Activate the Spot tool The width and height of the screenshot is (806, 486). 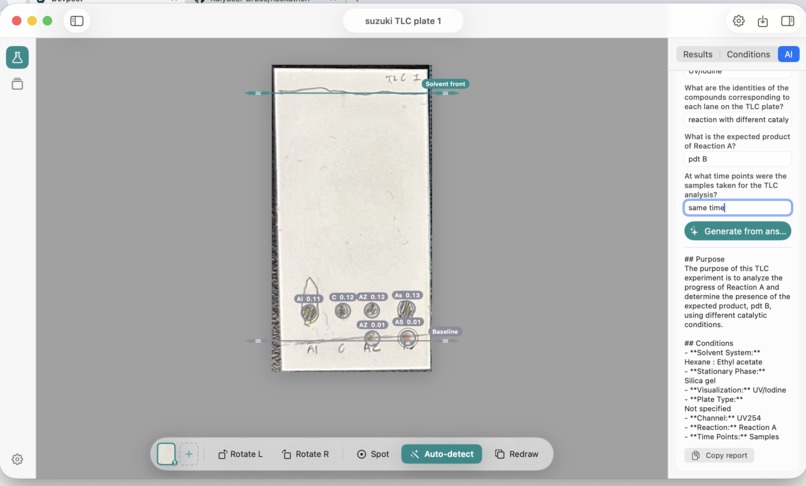coord(373,454)
